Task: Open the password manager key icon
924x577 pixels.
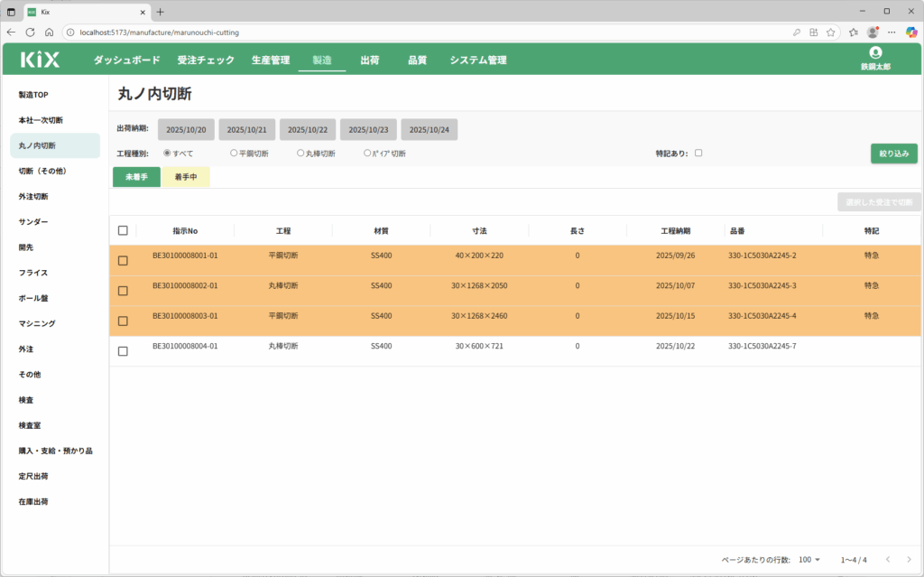Action: pos(797,32)
